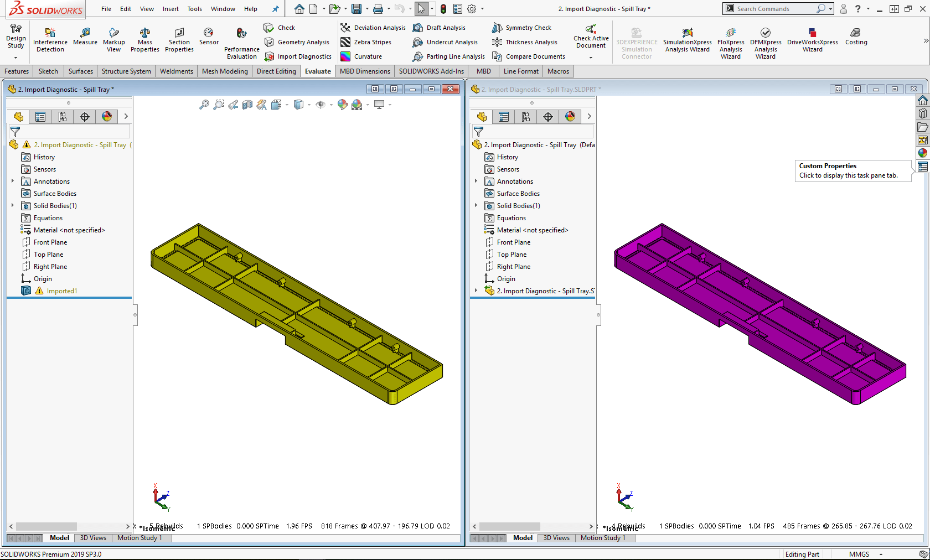This screenshot has width=930, height=560.
Task: Expand more manager tabs in left window
Action: [x=126, y=116]
